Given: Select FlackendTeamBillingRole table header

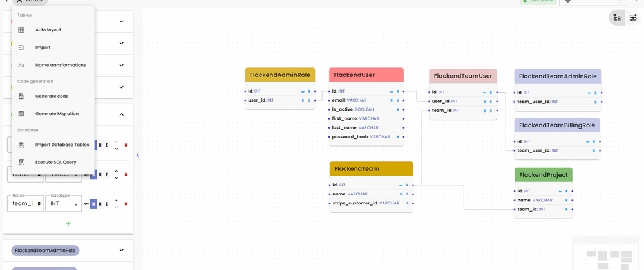Looking at the screenshot, I should 557,125.
